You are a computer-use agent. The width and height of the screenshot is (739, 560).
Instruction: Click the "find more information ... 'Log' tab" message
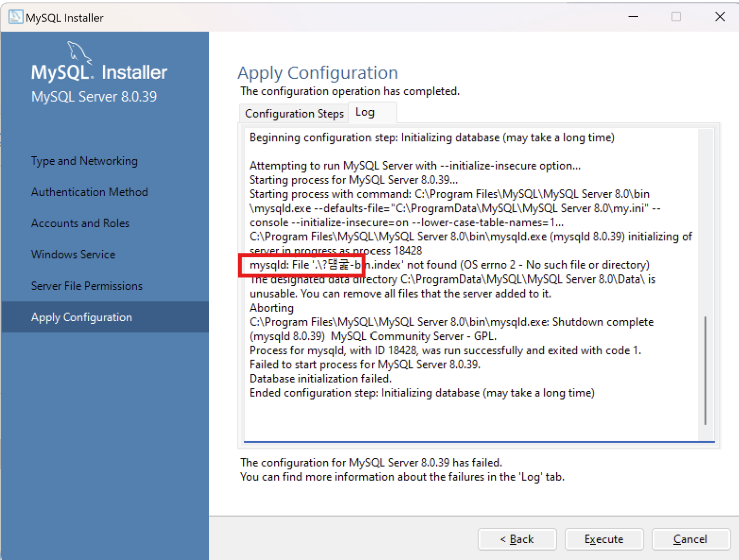[402, 477]
